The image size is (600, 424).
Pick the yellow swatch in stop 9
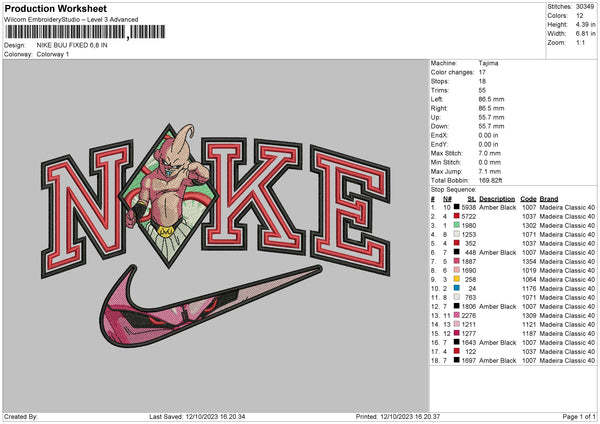click(x=457, y=279)
